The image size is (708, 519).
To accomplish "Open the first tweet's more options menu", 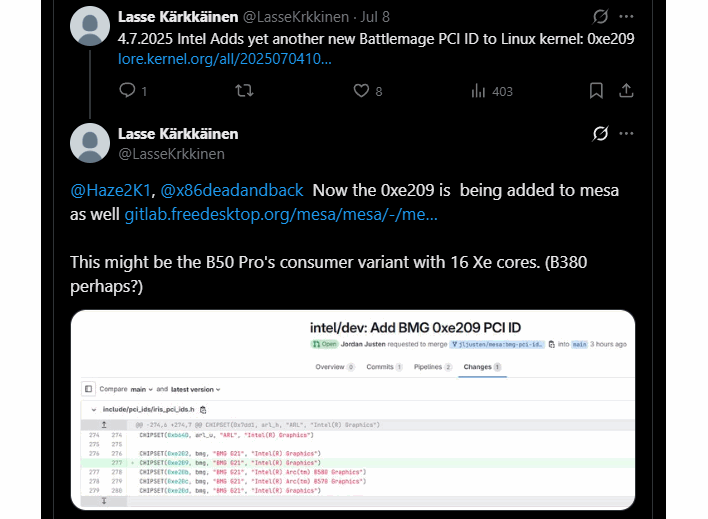I will (626, 17).
